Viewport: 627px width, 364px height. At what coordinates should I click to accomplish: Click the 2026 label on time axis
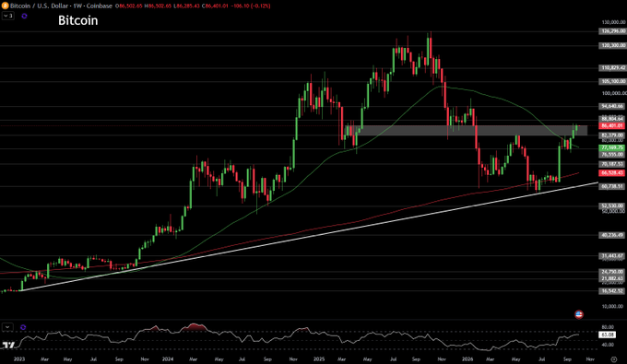[467, 359]
